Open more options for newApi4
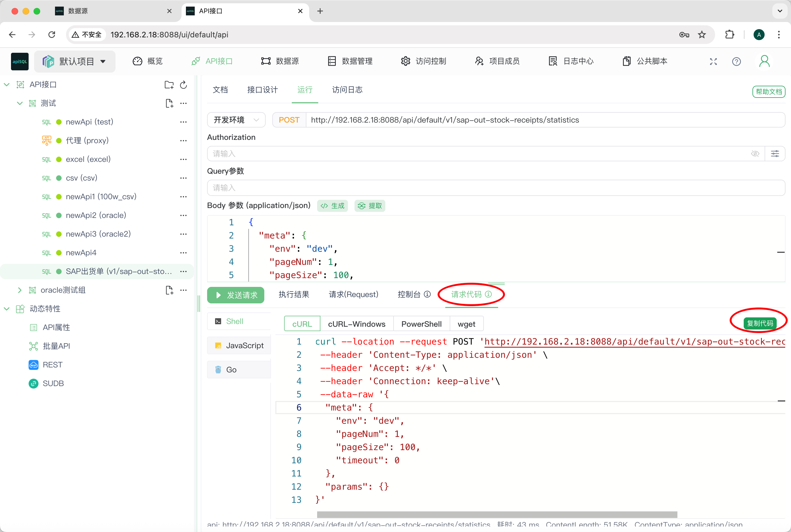Image resolution: width=791 pixels, height=532 pixels. coord(183,253)
